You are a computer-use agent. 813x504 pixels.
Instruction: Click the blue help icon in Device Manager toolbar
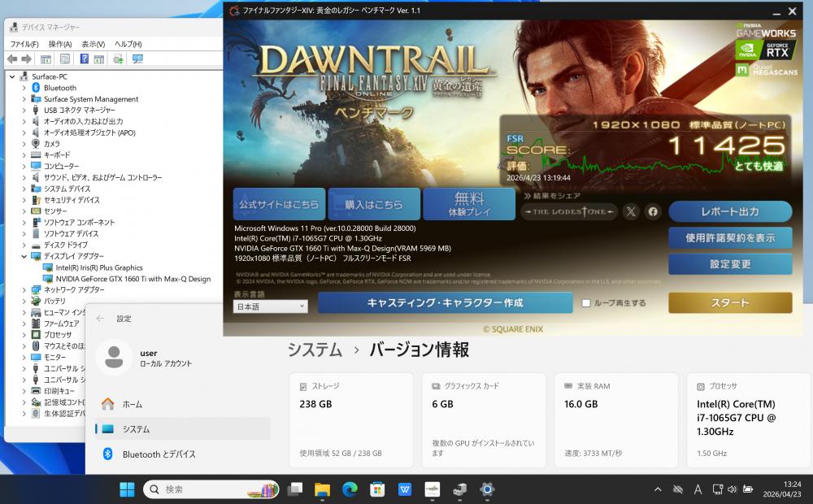[x=84, y=59]
